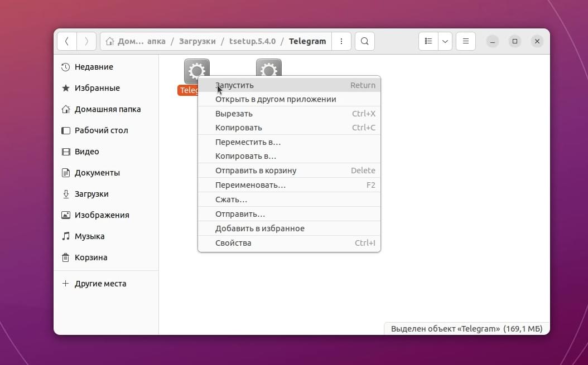The image size is (588, 365).
Task: Open Домашняя папка in the sidebar
Action: click(x=106, y=109)
